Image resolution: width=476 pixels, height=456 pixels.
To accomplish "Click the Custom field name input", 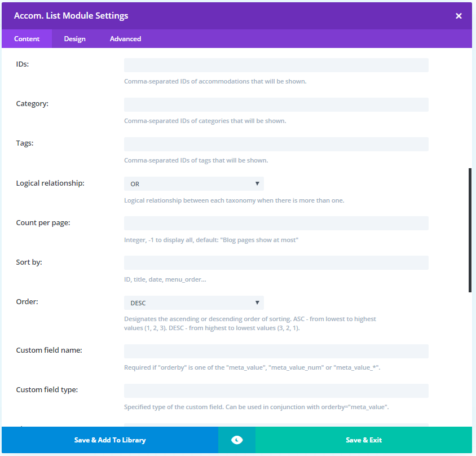I will 276,352.
